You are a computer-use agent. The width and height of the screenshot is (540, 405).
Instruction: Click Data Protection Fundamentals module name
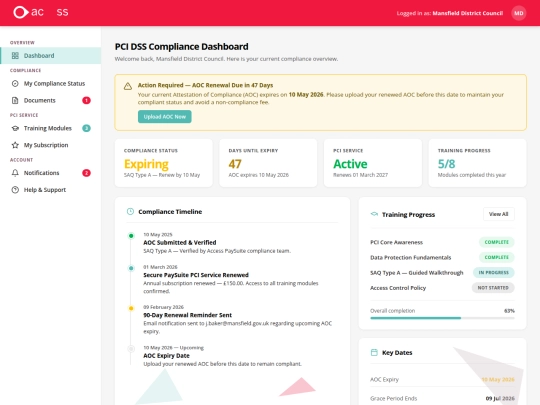tap(411, 257)
